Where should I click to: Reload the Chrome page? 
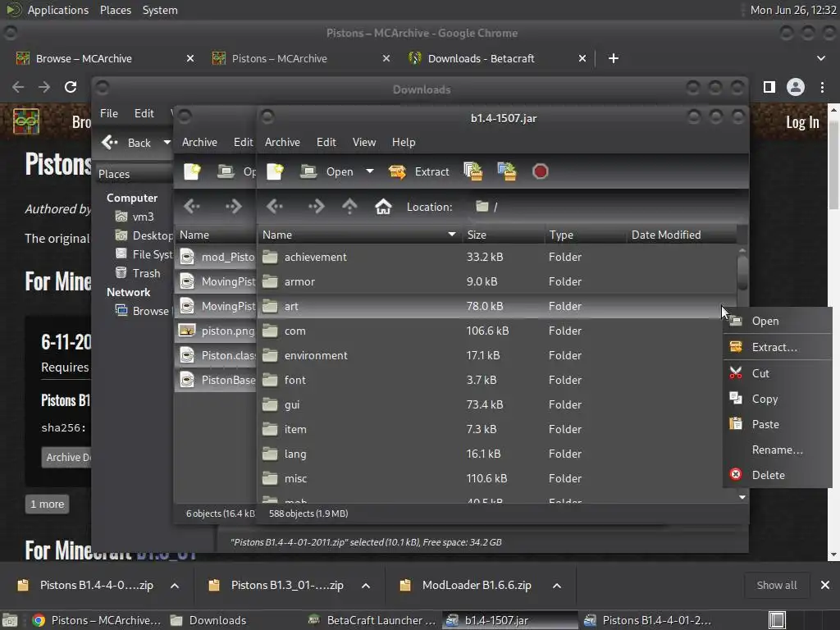coord(71,87)
